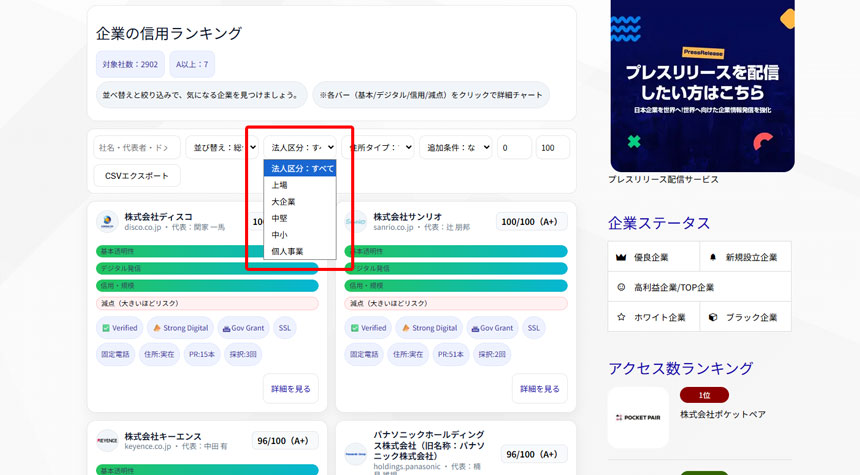Click 減点 bar on サンリオ card
The height and width of the screenshot is (475, 860).
(456, 303)
